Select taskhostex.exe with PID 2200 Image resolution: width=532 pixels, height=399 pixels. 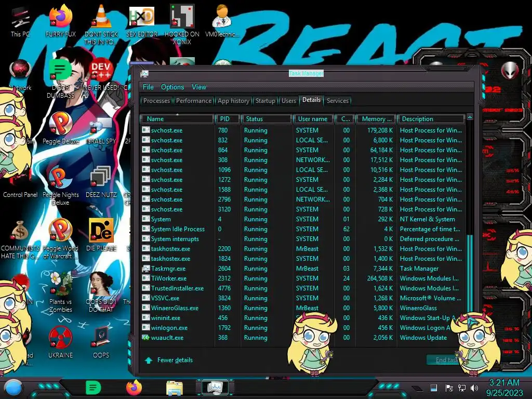point(302,249)
